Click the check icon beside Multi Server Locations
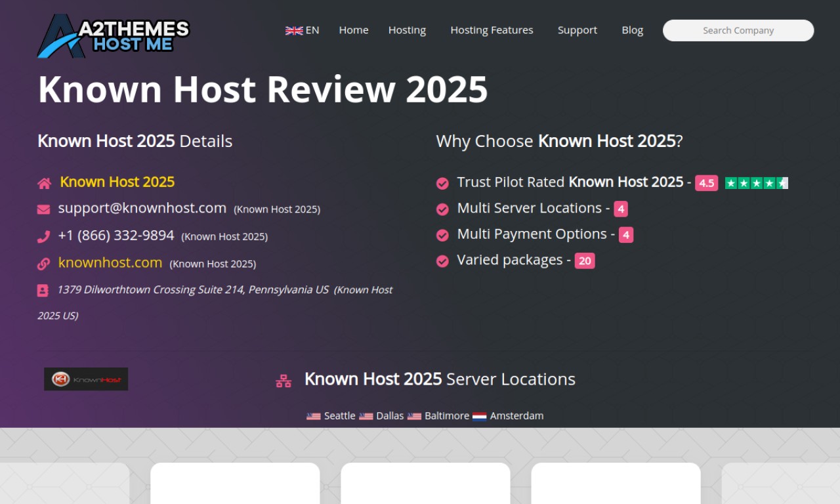 pyautogui.click(x=442, y=209)
